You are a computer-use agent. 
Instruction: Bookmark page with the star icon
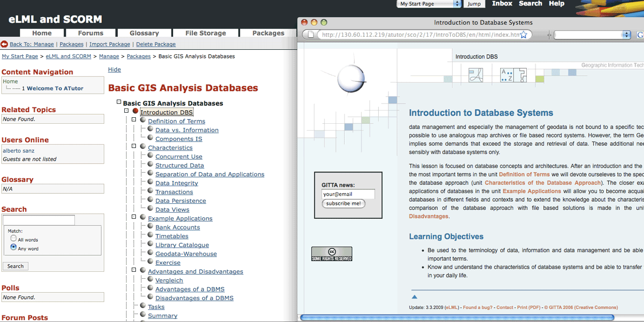pyautogui.click(x=523, y=35)
